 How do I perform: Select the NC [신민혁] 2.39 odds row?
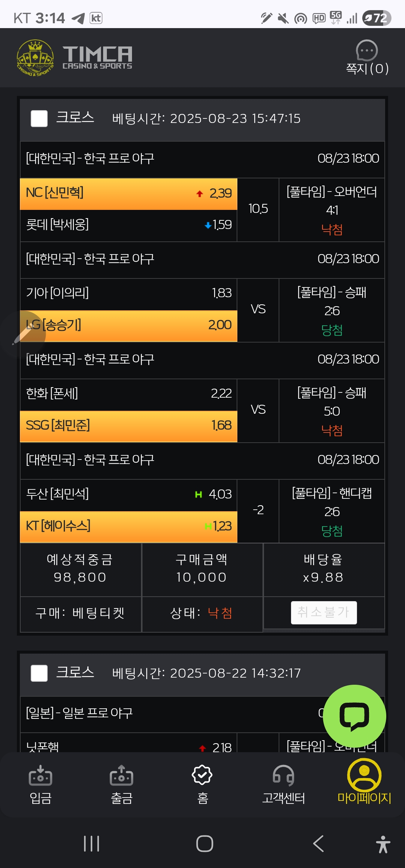pyautogui.click(x=129, y=194)
